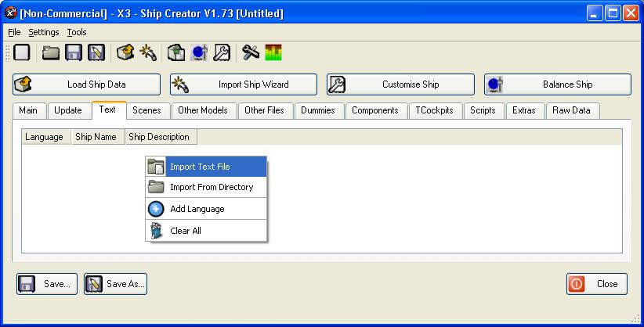Click the Balance Ship button

[558, 84]
